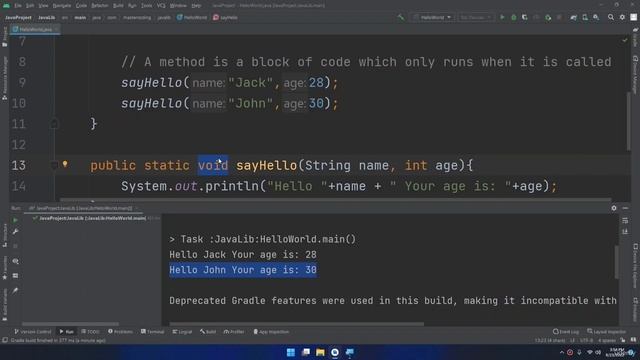Open the View menu
The image size is (640, 360).
pos(43,6)
